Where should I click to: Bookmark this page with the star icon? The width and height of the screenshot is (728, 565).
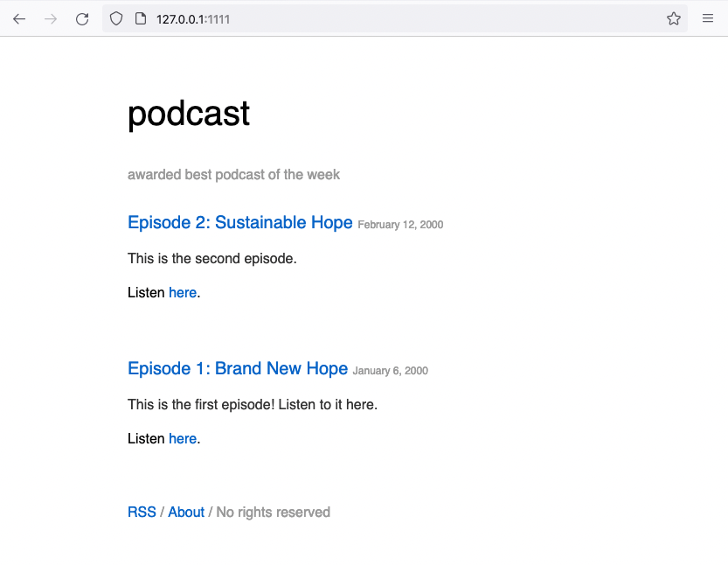point(674,18)
